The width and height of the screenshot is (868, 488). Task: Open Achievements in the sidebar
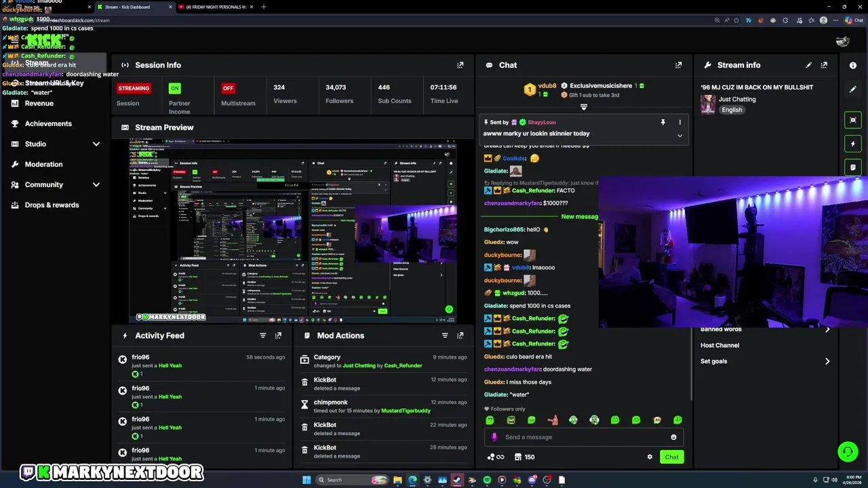[x=48, y=123]
